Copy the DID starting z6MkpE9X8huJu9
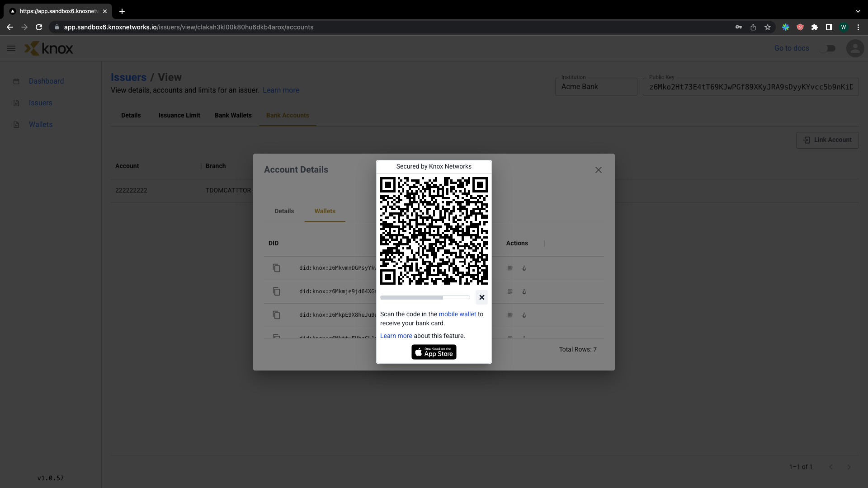The width and height of the screenshot is (868, 488). point(277,315)
